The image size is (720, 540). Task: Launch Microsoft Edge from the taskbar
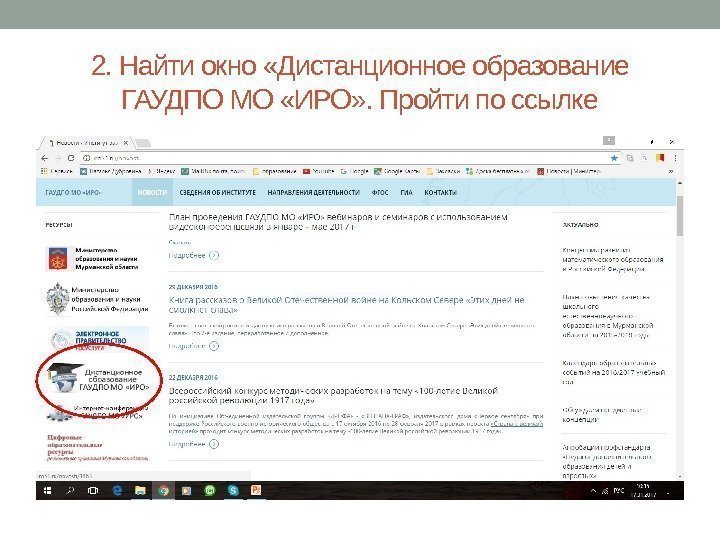(x=117, y=491)
